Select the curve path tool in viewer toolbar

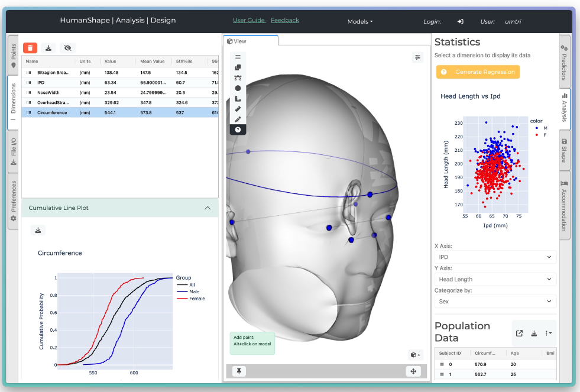click(238, 77)
